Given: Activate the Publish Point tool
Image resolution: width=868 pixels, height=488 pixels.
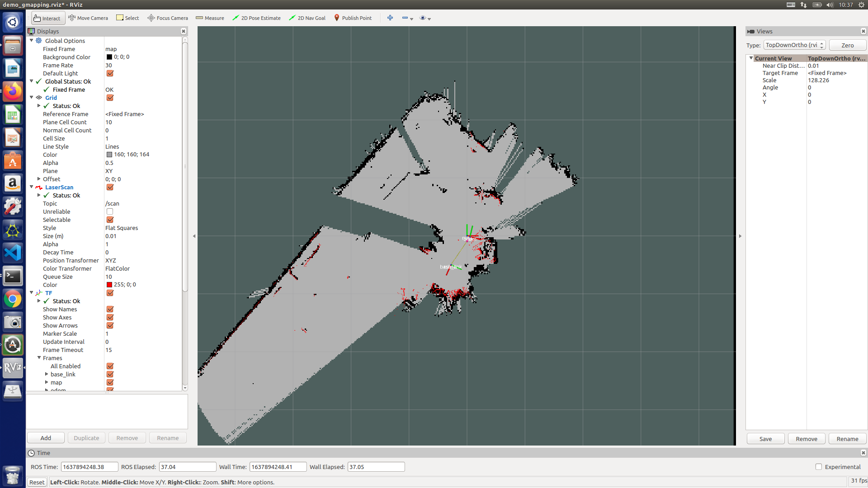Looking at the screenshot, I should tap(353, 18).
